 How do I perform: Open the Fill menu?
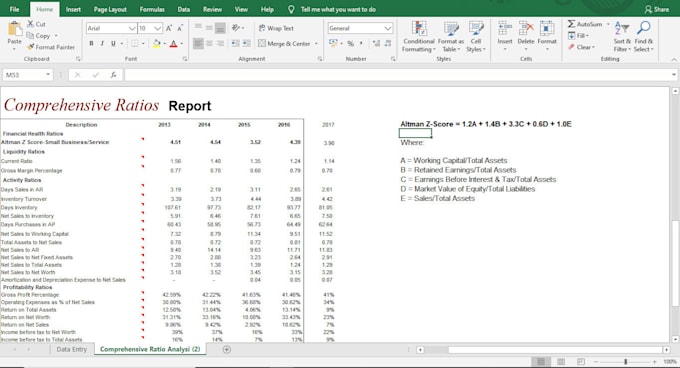pos(579,36)
